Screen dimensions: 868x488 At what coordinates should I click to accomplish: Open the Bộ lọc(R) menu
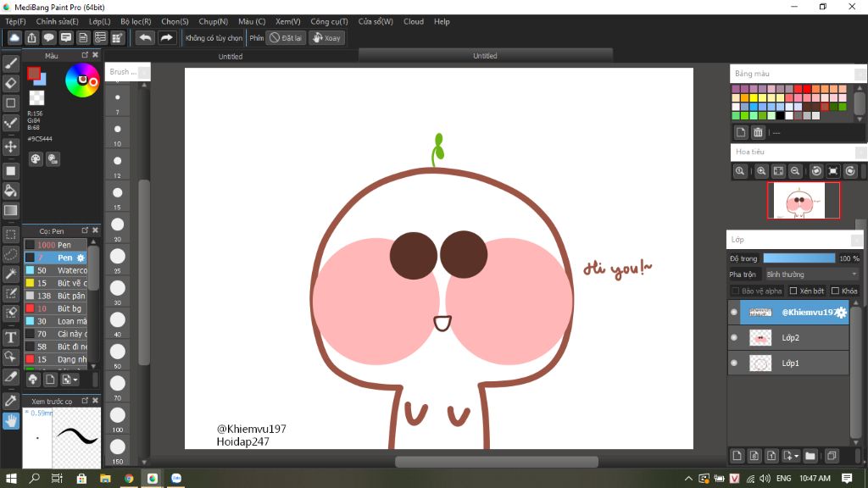pyautogui.click(x=136, y=21)
